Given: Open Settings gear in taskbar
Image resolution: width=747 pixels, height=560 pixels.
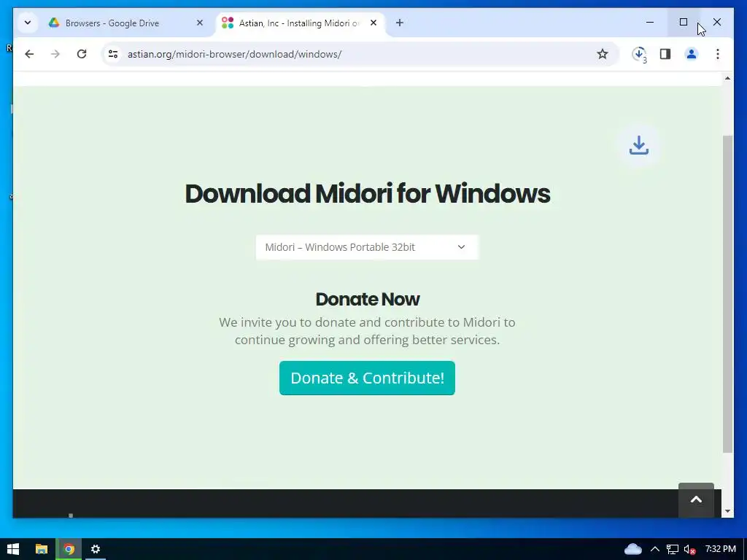Looking at the screenshot, I should (x=96, y=549).
